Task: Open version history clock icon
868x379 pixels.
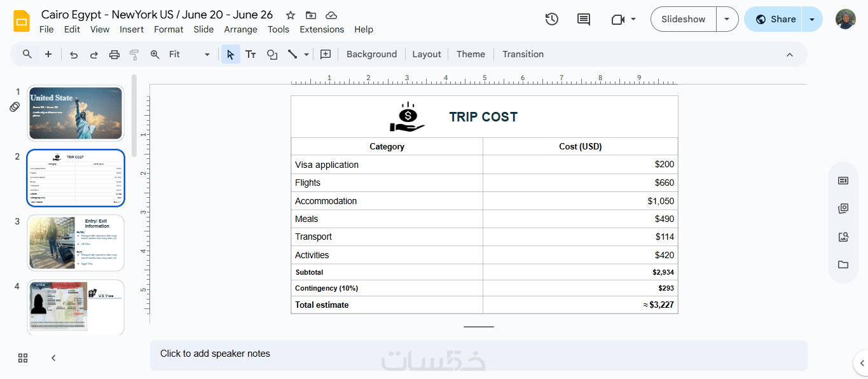Action: [552, 19]
